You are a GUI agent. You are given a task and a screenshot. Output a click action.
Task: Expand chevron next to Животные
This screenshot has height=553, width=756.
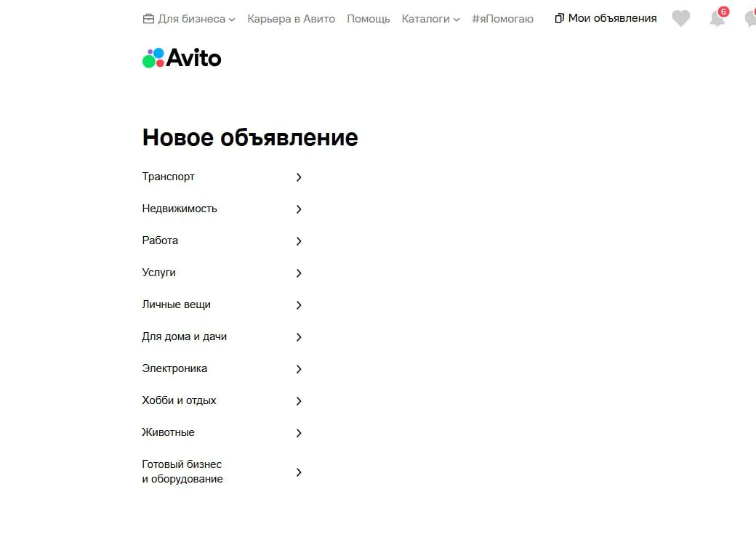click(x=299, y=433)
